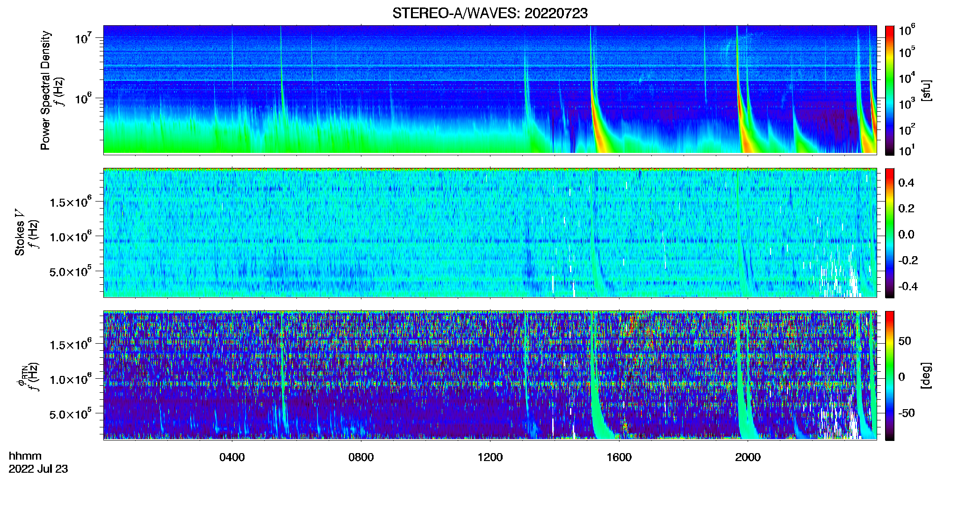This screenshot has height=505, width=980.
Task: Click the 1600 time axis label
Action: click(619, 457)
